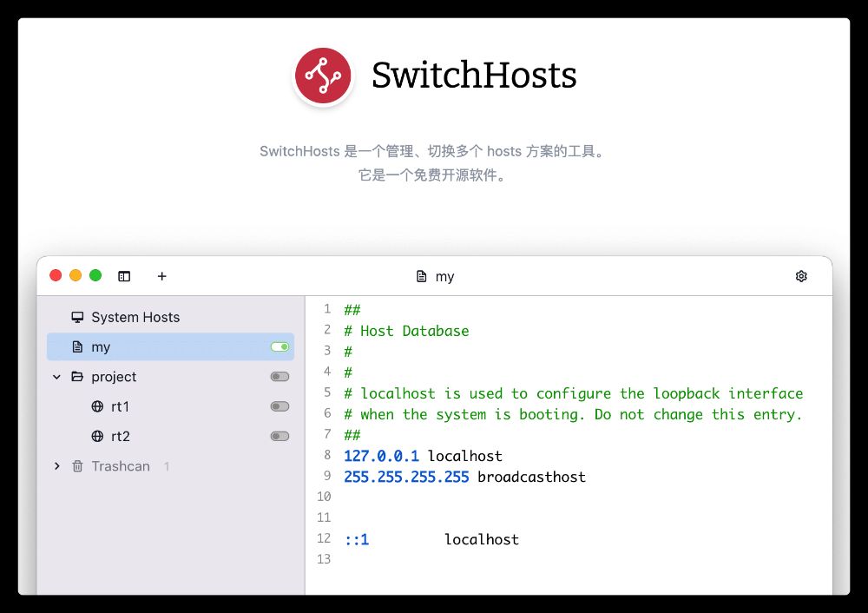Turn on the project group toggle
Screen dimensions: 868x613
(278, 377)
